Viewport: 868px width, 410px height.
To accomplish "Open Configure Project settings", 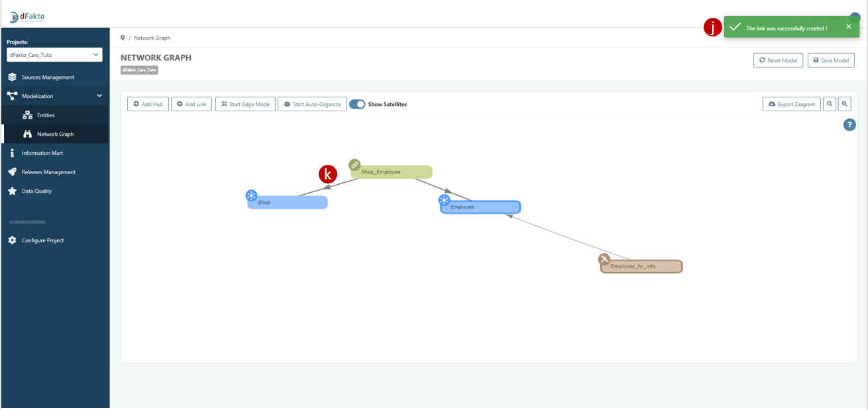I will point(42,240).
